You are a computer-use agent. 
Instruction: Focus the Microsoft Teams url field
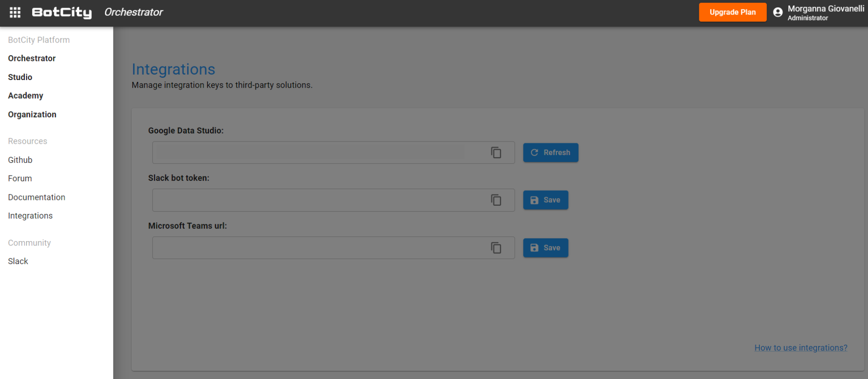point(319,248)
